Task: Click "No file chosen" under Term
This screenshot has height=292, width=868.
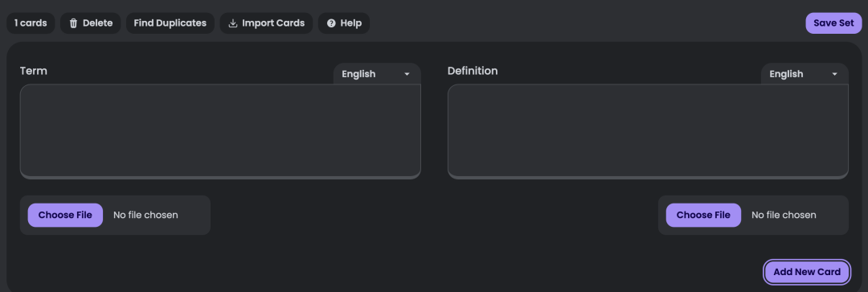Action: (145, 215)
